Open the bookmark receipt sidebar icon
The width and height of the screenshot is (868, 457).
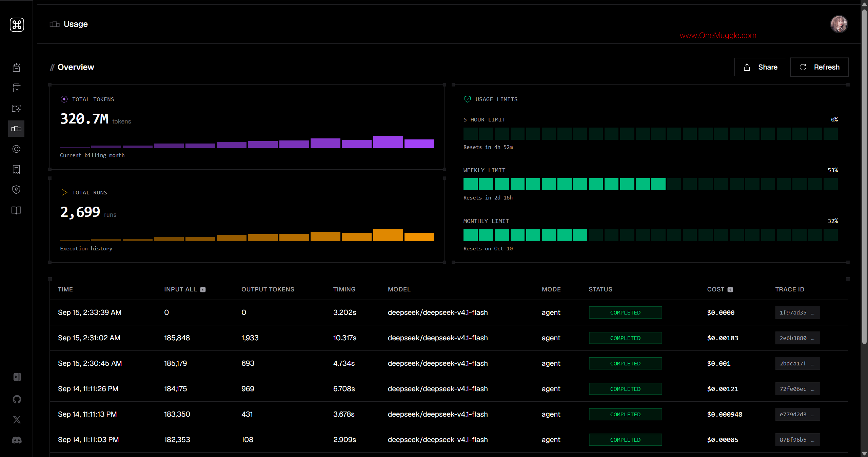click(16, 169)
